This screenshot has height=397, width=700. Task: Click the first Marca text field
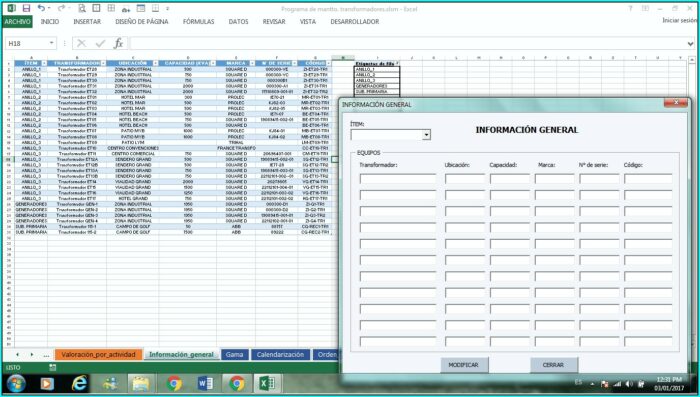(554, 179)
